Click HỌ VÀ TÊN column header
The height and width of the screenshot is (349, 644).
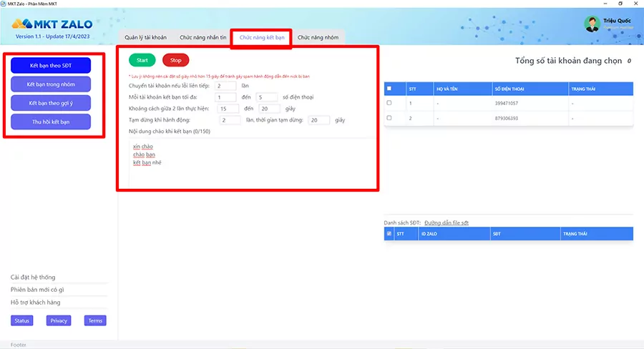click(462, 89)
